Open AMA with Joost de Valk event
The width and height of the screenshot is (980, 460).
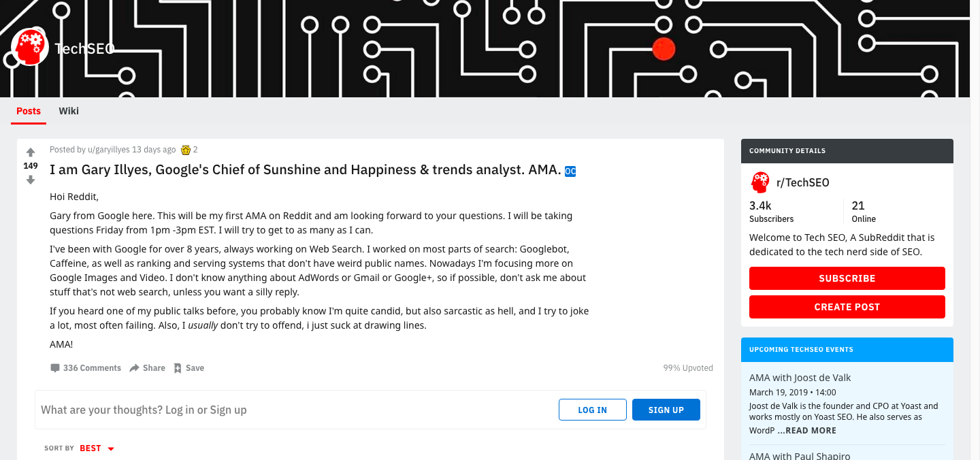800,378
